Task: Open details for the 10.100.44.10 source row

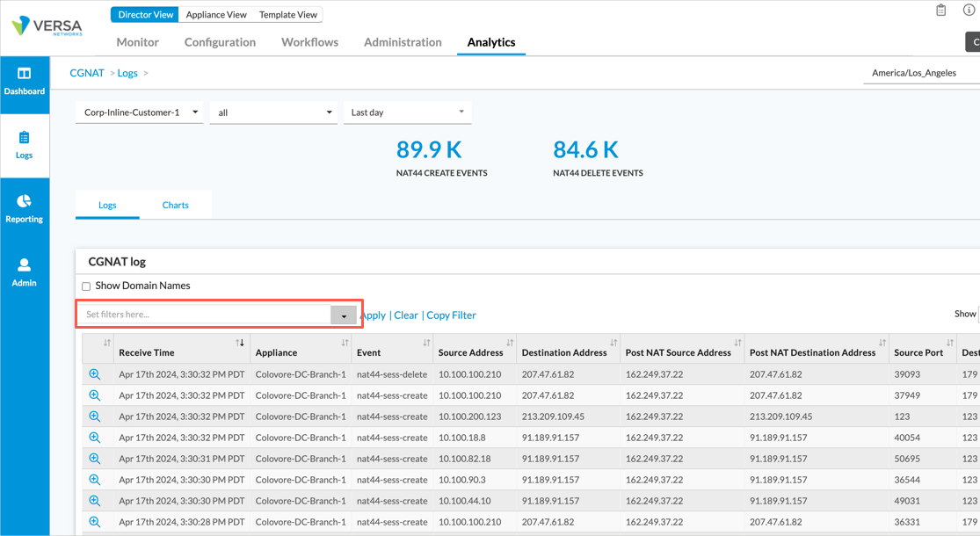Action: click(x=94, y=500)
